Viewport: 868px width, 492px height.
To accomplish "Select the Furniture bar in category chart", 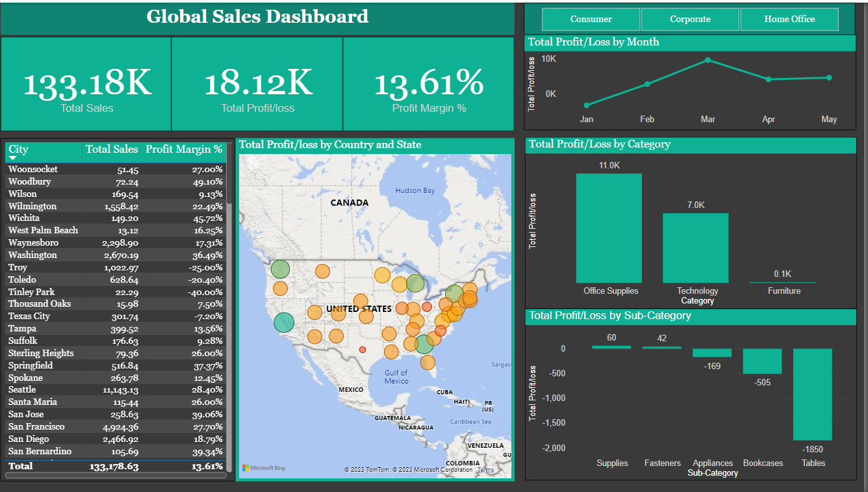I will [783, 281].
